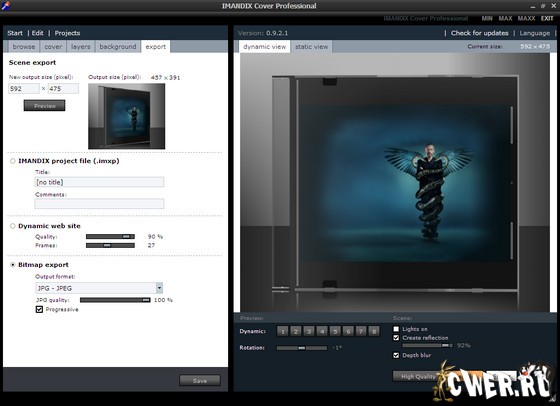This screenshot has width=560, height=406.
Task: Open the Projects menu
Action: tap(67, 33)
